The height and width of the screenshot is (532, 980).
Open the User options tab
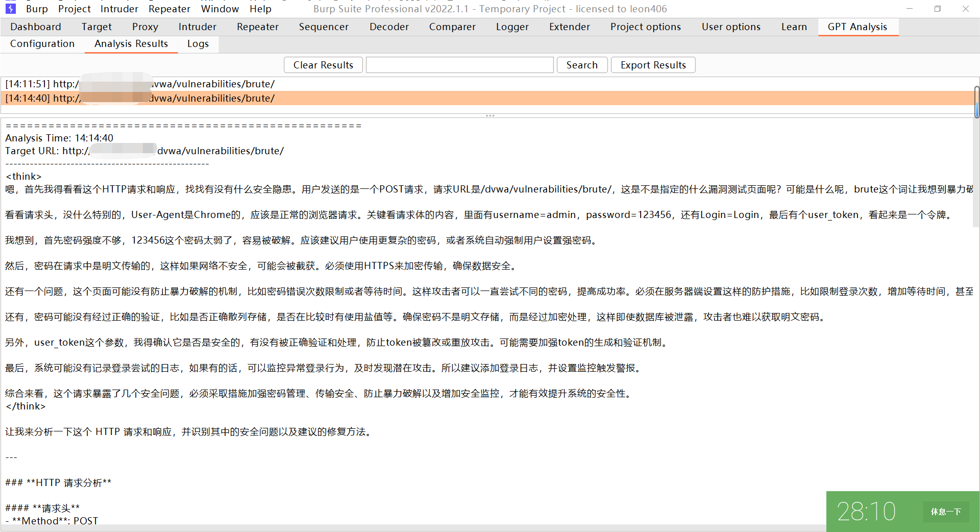tap(731, 27)
